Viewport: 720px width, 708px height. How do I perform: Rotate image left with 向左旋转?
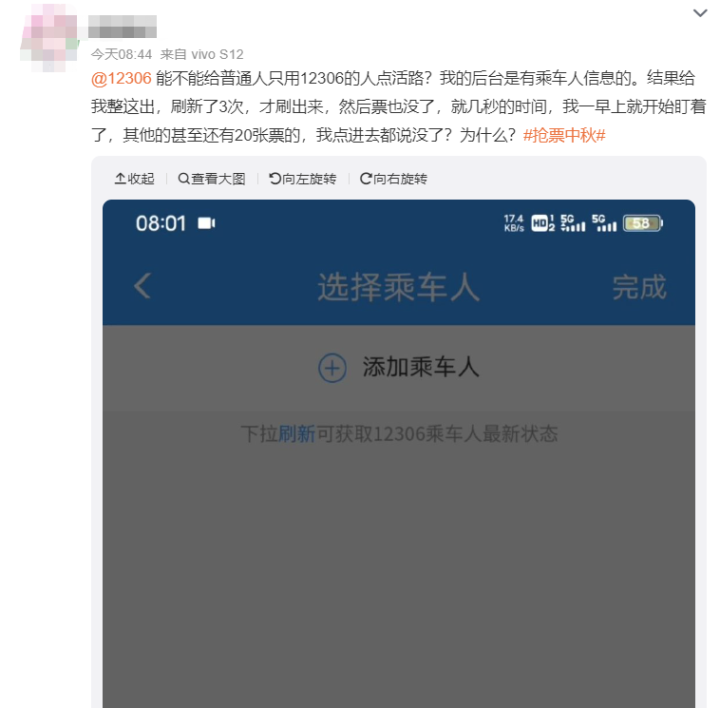tap(303, 179)
